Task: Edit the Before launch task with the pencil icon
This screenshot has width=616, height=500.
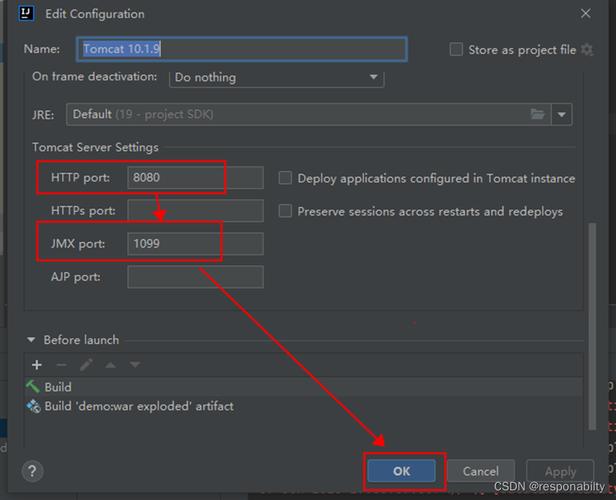Action: (86, 365)
